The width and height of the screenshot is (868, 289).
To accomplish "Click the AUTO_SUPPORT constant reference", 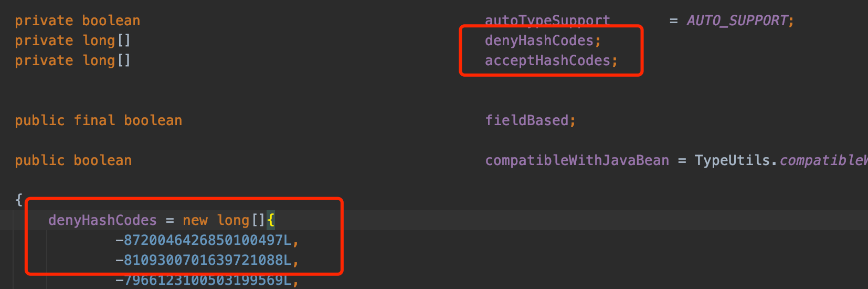I will pyautogui.click(x=737, y=20).
